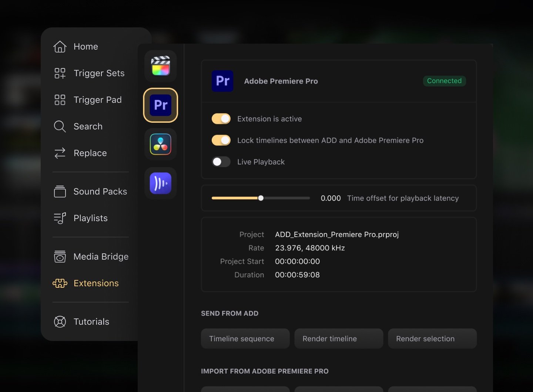The image size is (533, 392).
Task: Select the Trigger Pad grid icon
Action: [x=60, y=100]
